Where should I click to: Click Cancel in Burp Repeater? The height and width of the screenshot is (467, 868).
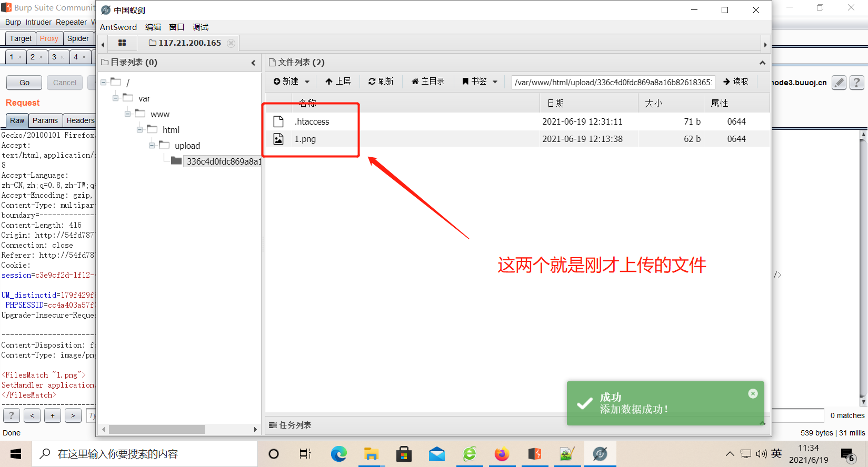(65, 83)
